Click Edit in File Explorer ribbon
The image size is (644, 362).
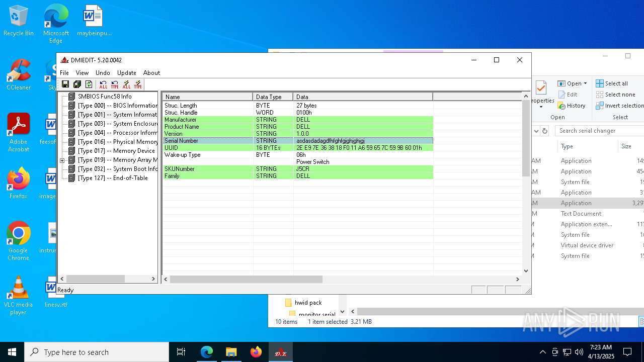tap(568, 95)
